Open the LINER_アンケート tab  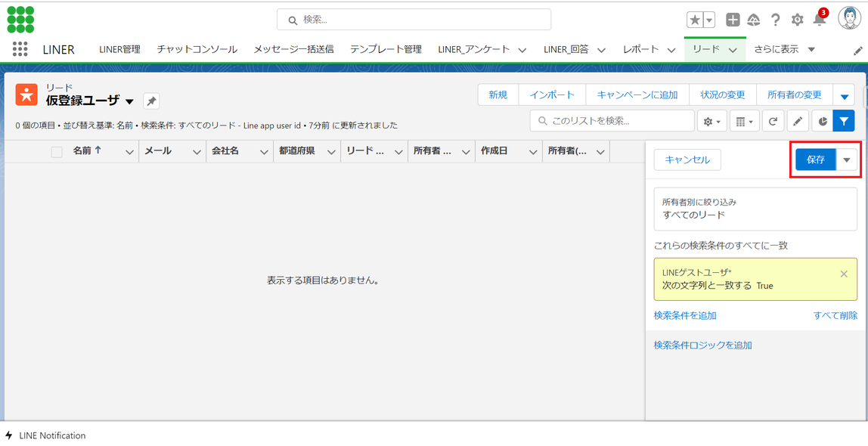click(x=474, y=49)
